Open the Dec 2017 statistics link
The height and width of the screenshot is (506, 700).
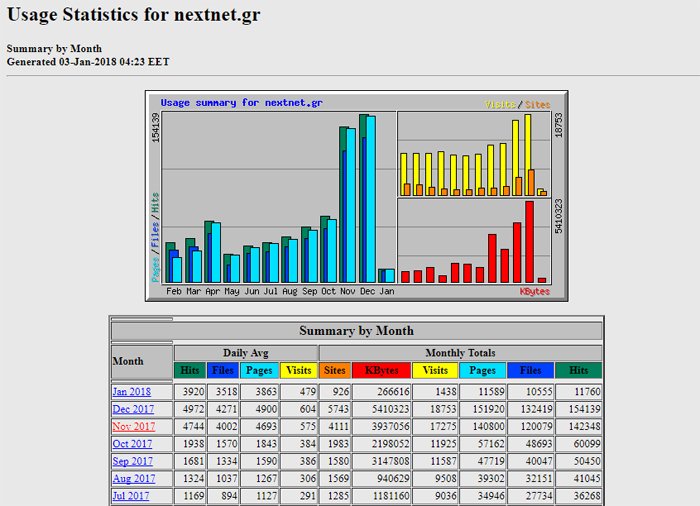(132, 409)
